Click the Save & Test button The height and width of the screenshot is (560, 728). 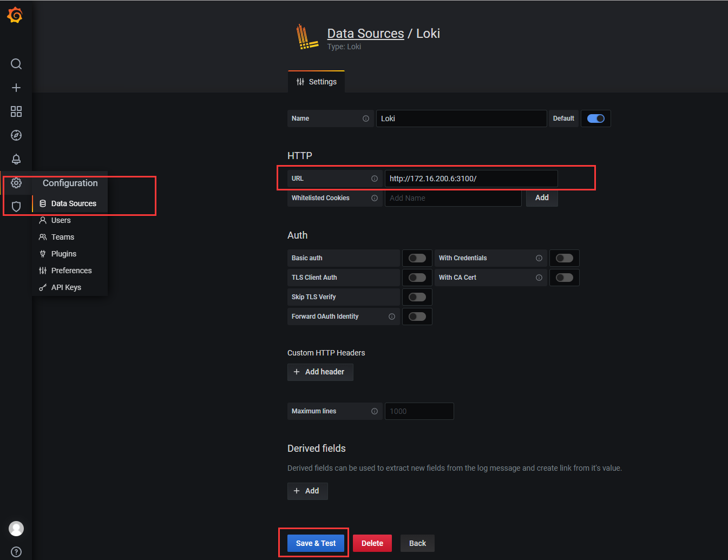[316, 543]
